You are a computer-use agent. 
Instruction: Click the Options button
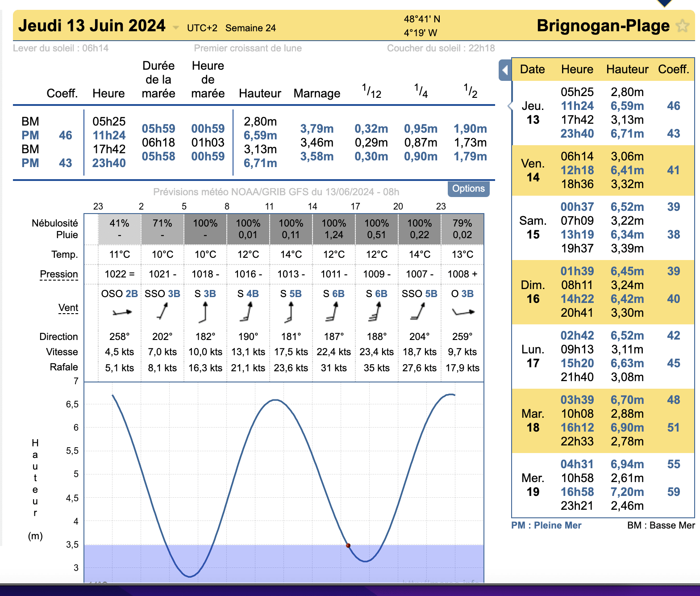pos(468,189)
